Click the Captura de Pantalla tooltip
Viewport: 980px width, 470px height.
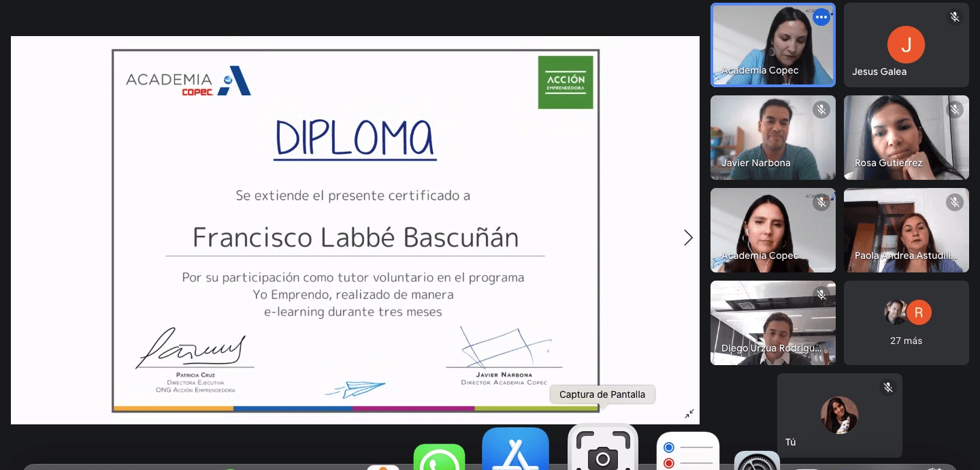602,394
